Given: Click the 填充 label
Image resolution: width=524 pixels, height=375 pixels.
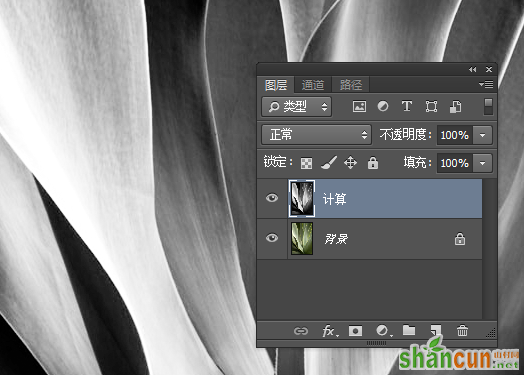Looking at the screenshot, I should point(417,163).
